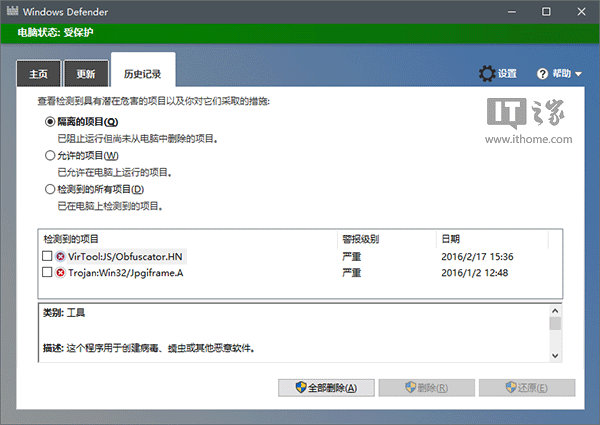Image resolution: width=600 pixels, height=425 pixels.
Task: Sort list by 警报级别 column header
Action: point(360,240)
